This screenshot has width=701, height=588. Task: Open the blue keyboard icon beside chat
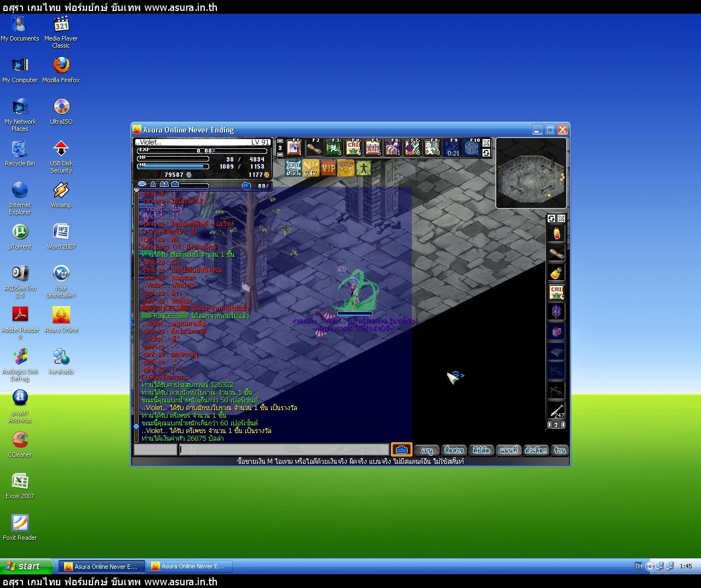point(401,450)
